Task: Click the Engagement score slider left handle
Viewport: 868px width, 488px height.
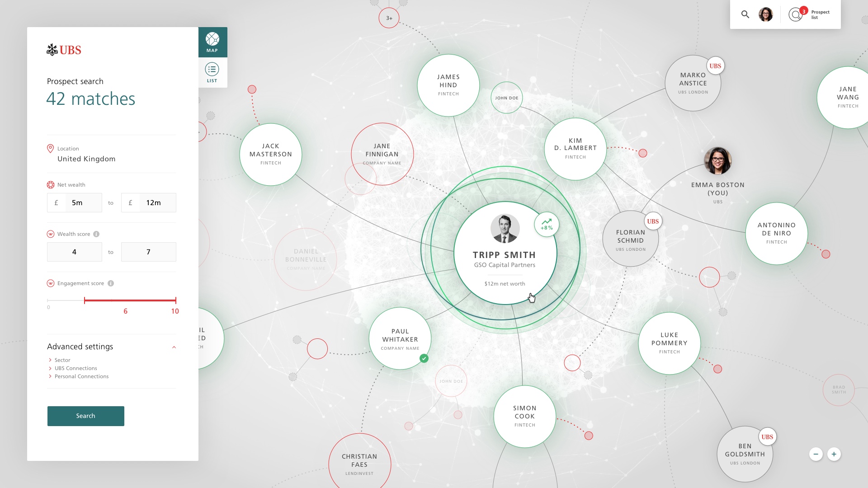Action: click(x=85, y=300)
